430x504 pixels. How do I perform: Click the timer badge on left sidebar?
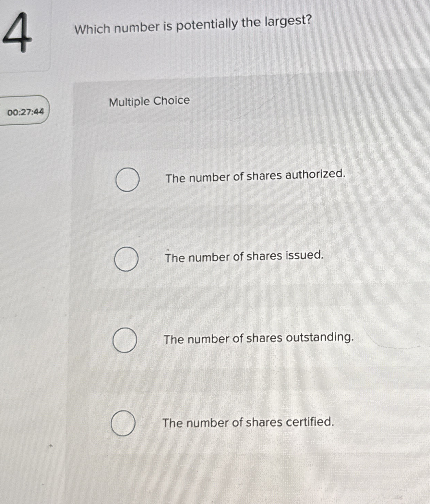(25, 111)
